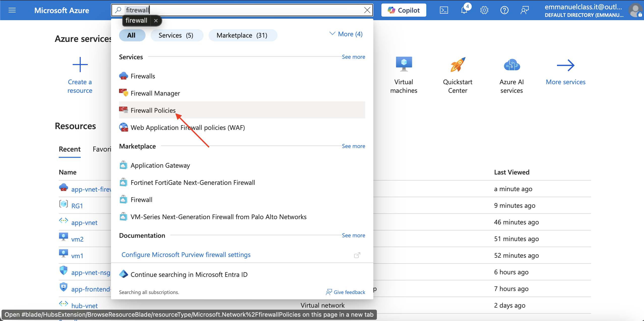Click Microsoft Azure home title

click(x=62, y=10)
